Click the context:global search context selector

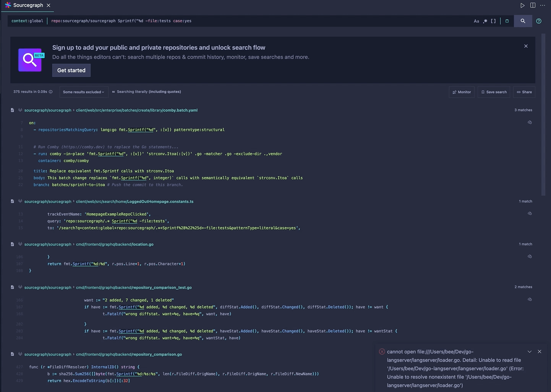click(27, 21)
